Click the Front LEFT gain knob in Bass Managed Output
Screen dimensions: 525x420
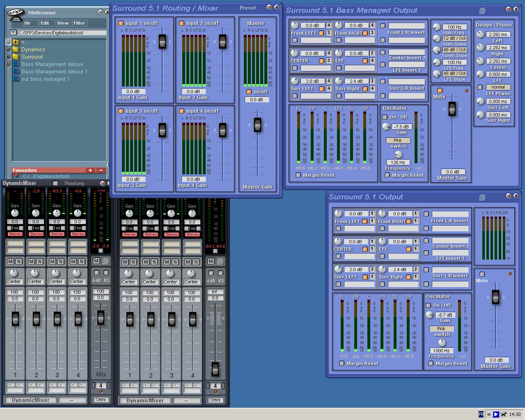coord(295,25)
